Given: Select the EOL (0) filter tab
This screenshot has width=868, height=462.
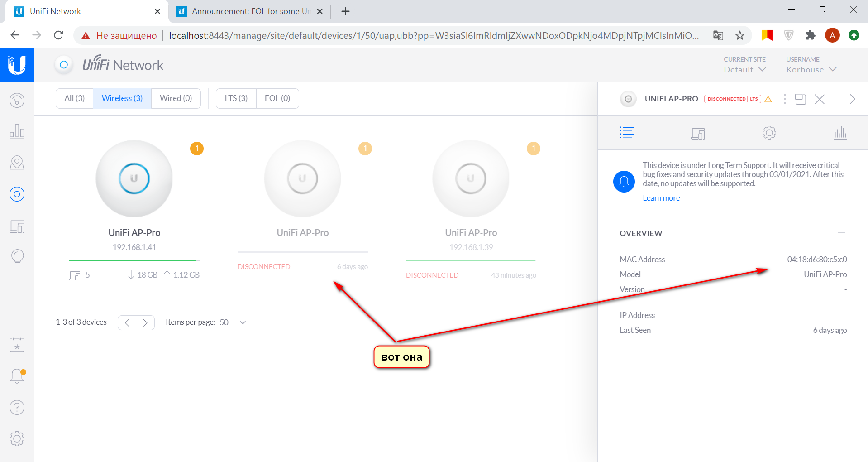Looking at the screenshot, I should (277, 98).
